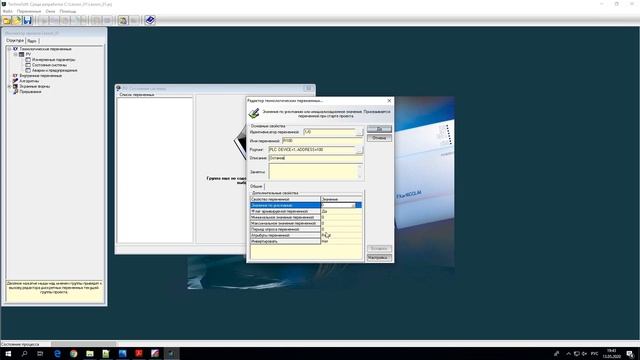Launch Google Chrome from the taskbar
The height and width of the screenshot is (360, 640).
pyautogui.click(x=73, y=353)
